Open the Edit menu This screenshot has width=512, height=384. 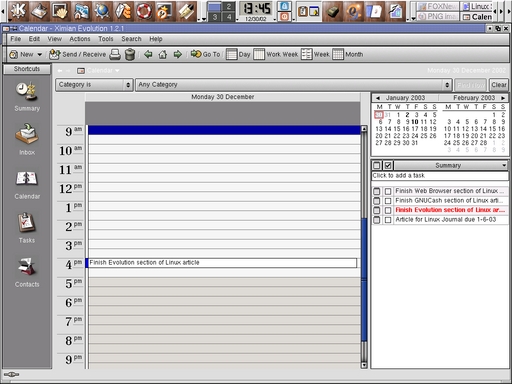click(34, 39)
